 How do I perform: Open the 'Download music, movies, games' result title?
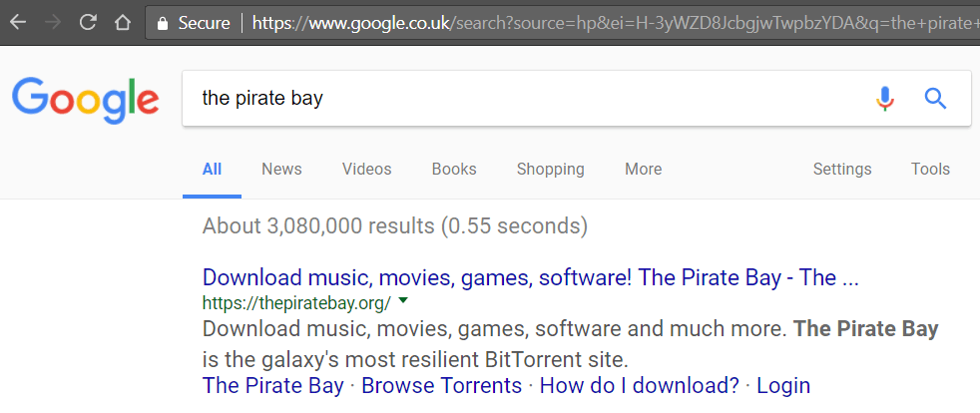[531, 277]
